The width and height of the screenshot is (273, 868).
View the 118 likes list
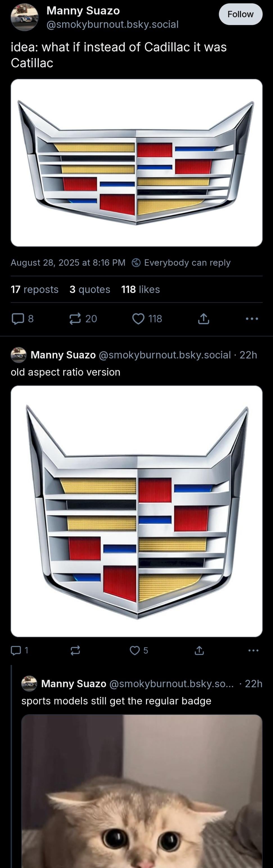(x=140, y=290)
